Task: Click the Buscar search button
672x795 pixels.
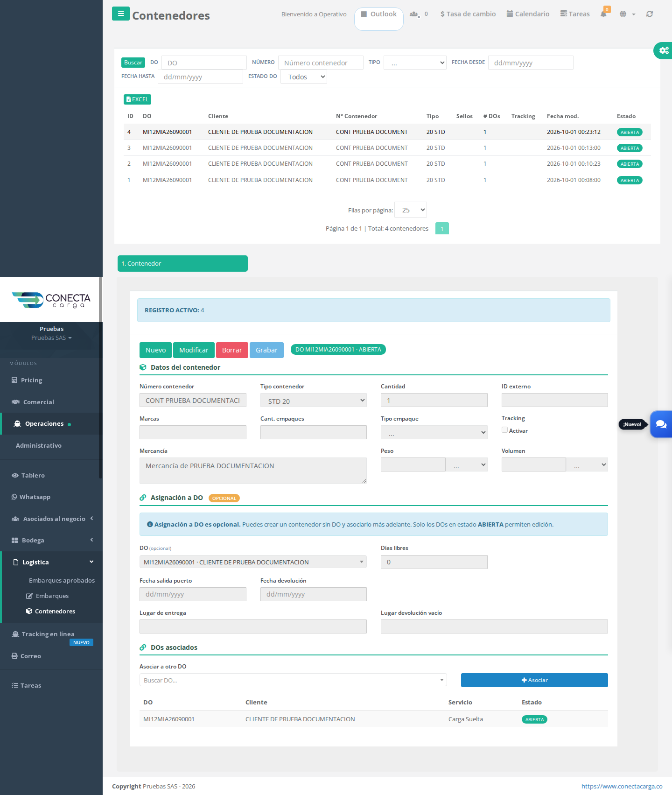Action: point(133,63)
